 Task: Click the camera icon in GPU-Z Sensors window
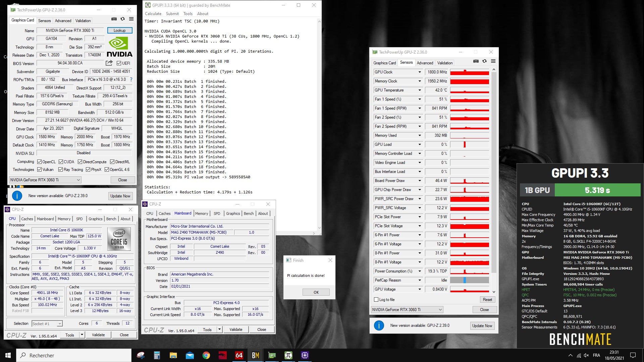point(476,61)
